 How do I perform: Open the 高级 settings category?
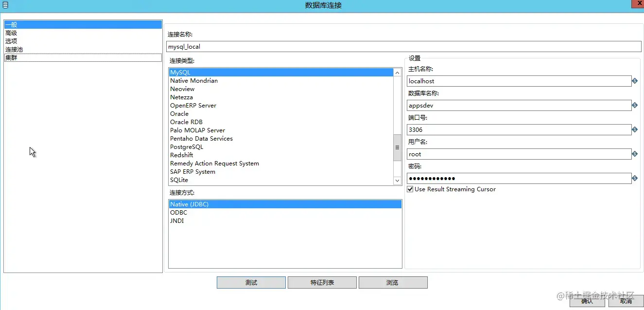click(83, 33)
